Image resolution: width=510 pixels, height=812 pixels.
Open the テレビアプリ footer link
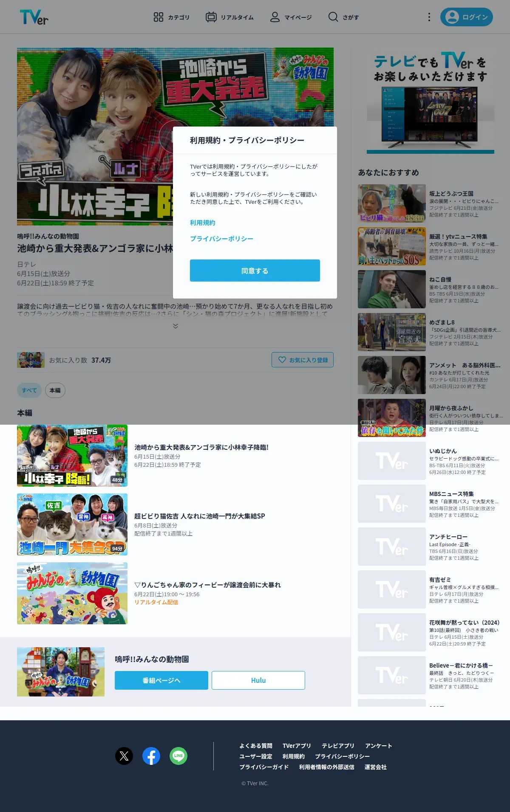(x=338, y=746)
